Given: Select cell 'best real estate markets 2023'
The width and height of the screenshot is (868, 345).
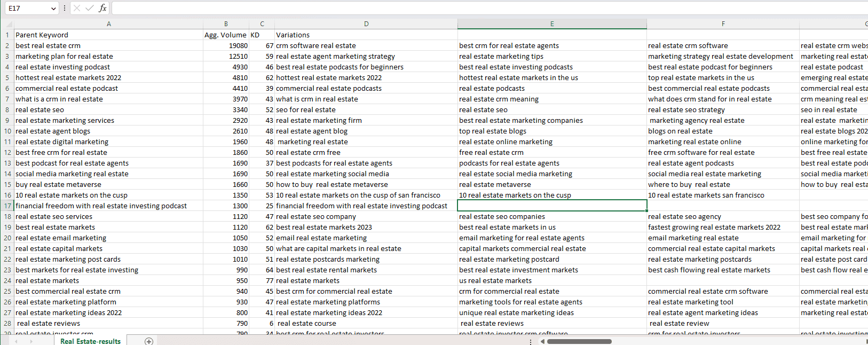Looking at the screenshot, I should coord(366,227).
